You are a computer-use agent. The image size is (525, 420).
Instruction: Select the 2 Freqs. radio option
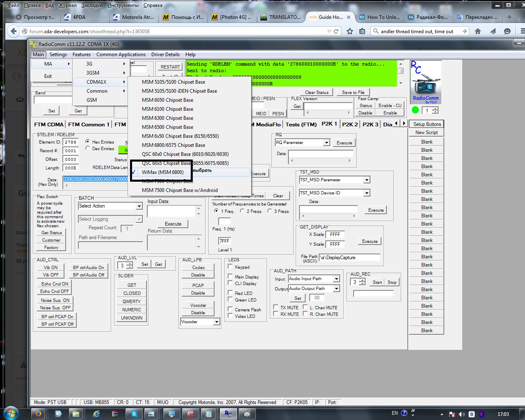tap(242, 211)
